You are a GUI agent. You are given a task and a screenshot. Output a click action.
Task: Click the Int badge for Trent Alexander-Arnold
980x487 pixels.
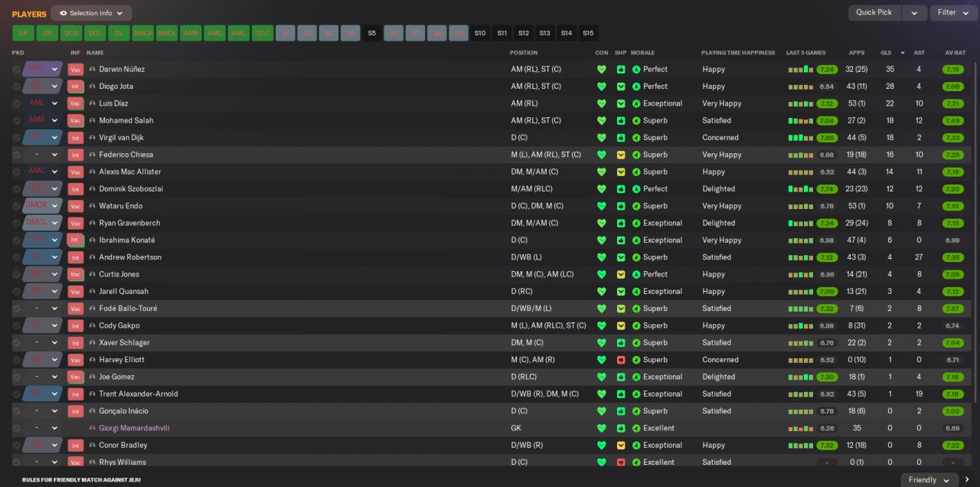coord(75,394)
